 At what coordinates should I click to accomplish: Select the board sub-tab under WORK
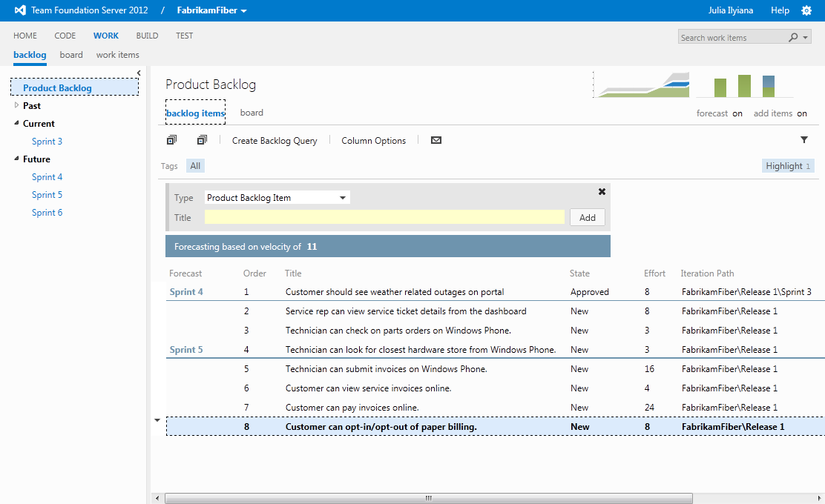point(71,55)
